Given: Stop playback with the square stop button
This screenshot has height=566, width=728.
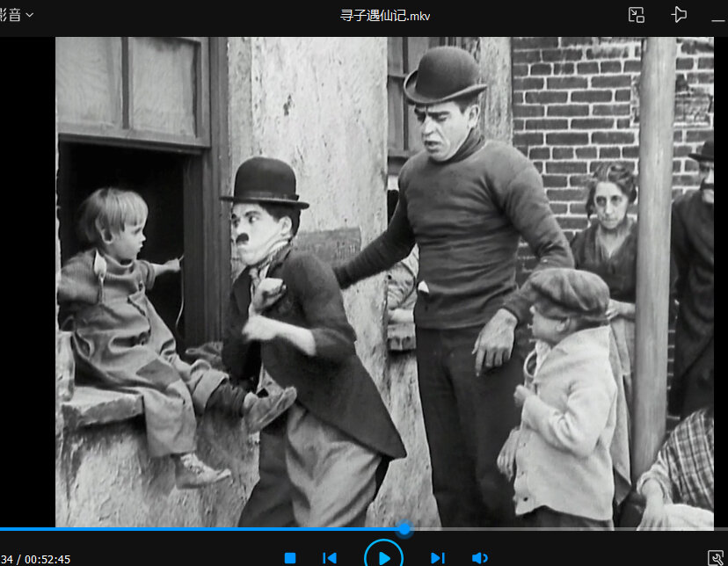Looking at the screenshot, I should pos(290,557).
